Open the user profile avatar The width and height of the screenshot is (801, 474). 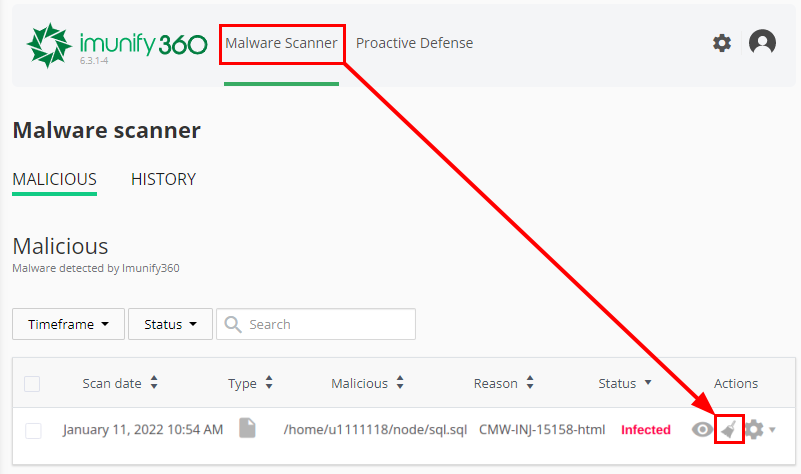click(x=762, y=43)
